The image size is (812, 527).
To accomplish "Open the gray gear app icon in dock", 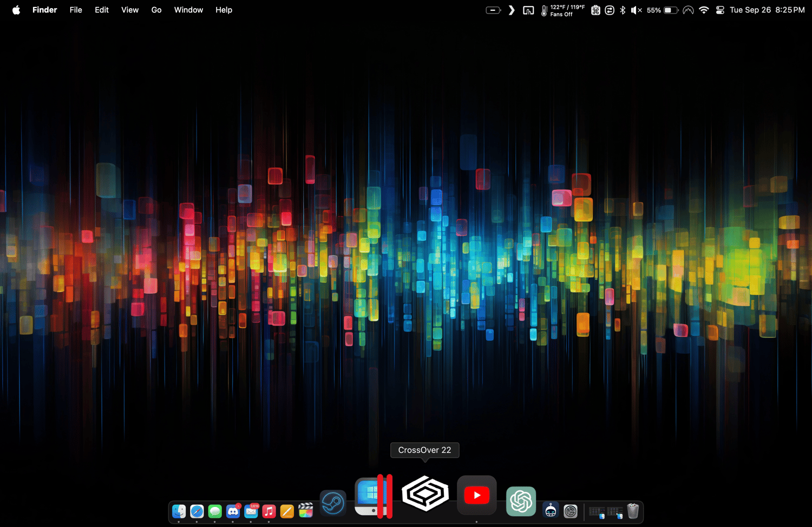I will [571, 511].
